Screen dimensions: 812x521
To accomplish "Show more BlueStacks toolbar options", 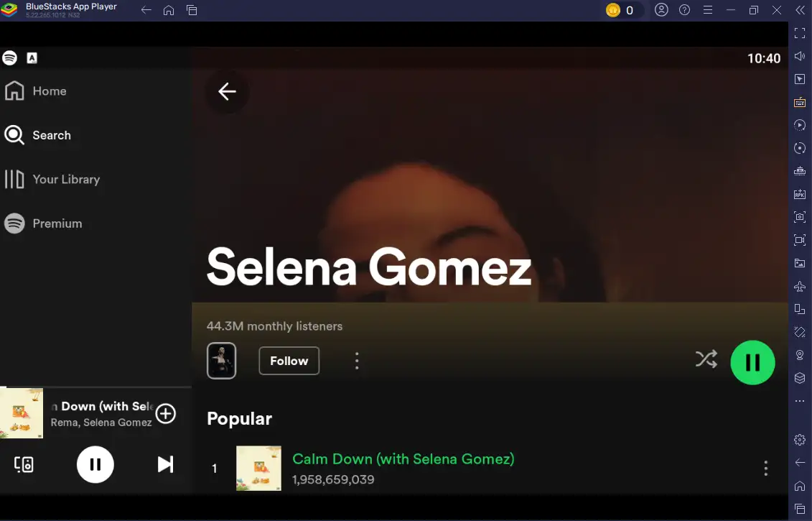I will tap(800, 401).
